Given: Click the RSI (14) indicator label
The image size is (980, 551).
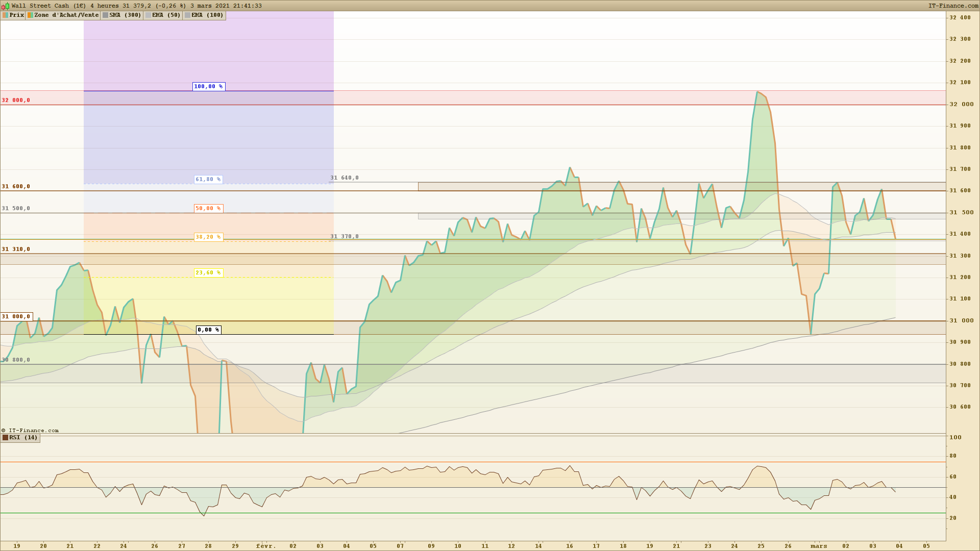Looking at the screenshot, I should click(23, 438).
